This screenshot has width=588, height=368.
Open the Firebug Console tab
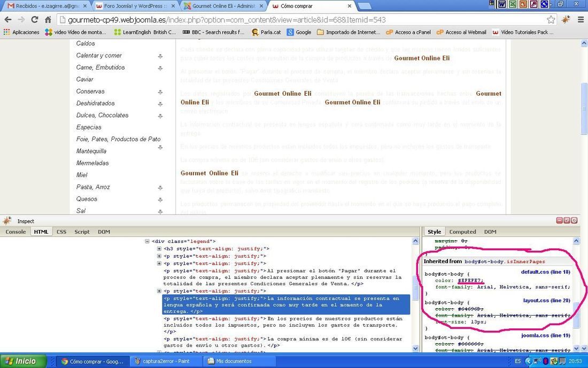click(x=16, y=232)
